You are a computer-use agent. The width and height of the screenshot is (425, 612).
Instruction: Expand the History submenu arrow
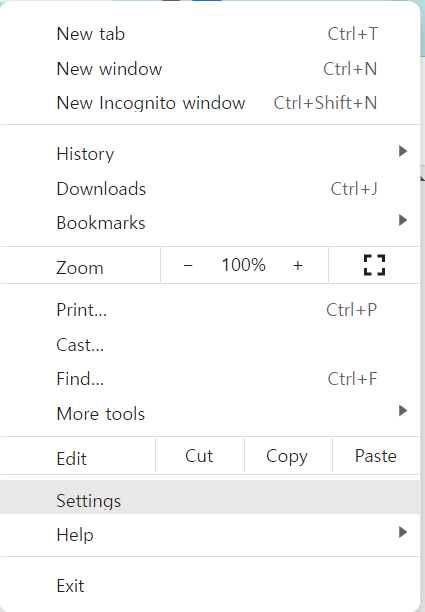[403, 151]
